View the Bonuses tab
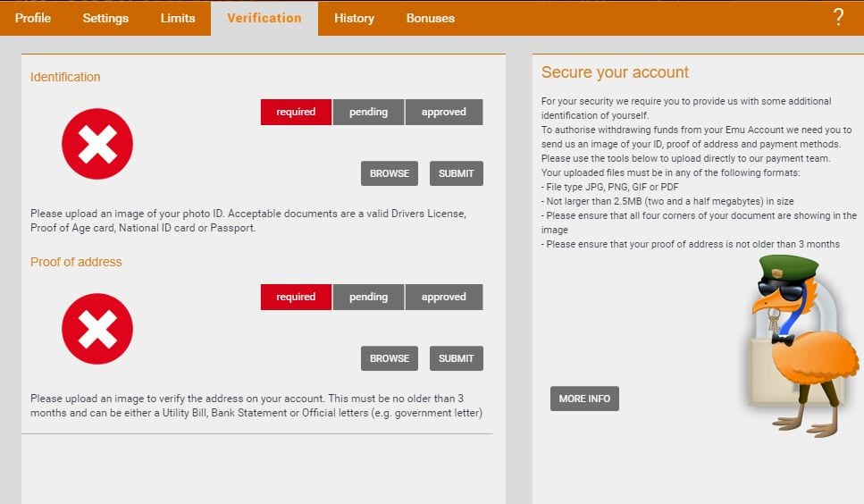The width and height of the screenshot is (864, 504). pos(430,18)
